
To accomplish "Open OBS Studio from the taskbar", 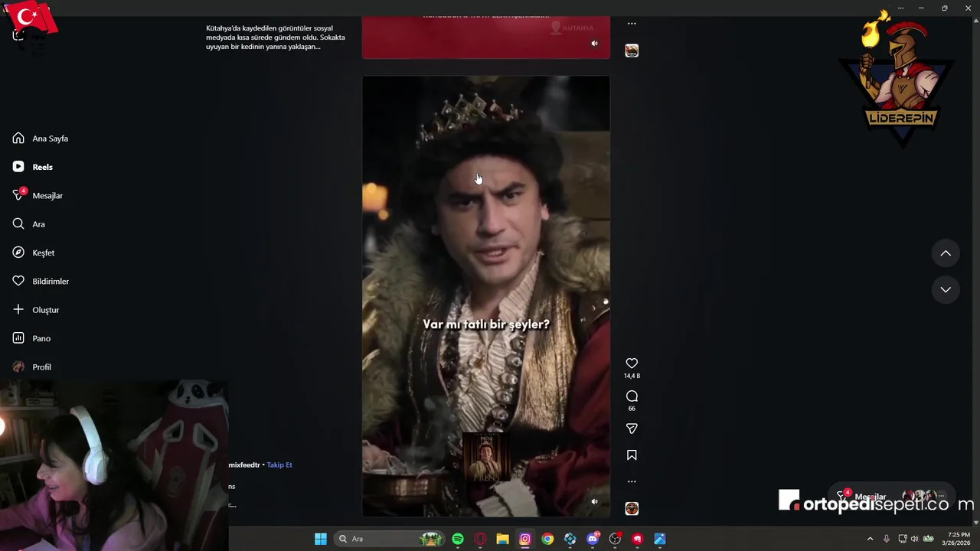I will coord(615,539).
